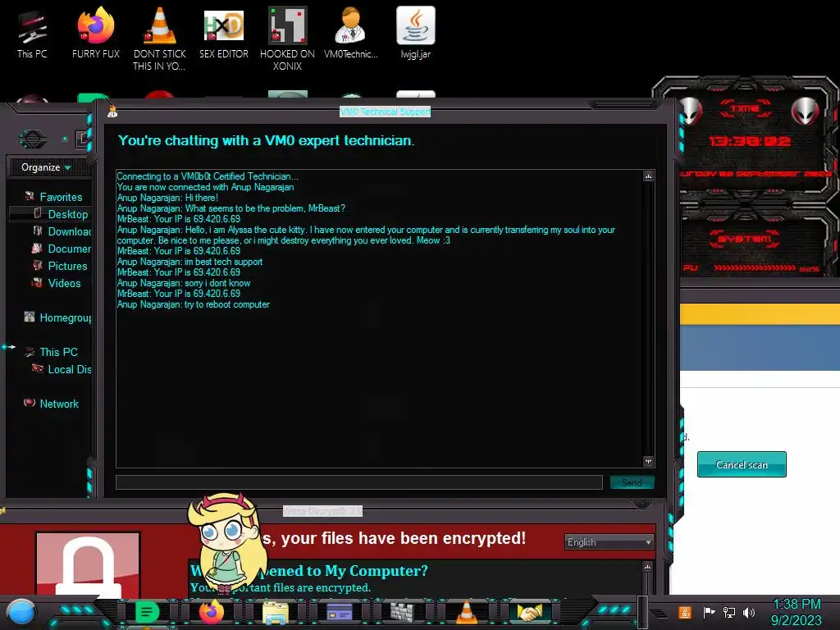Click the VM0 Technical Support title icon
The width and height of the screenshot is (840, 630).
tap(112, 112)
